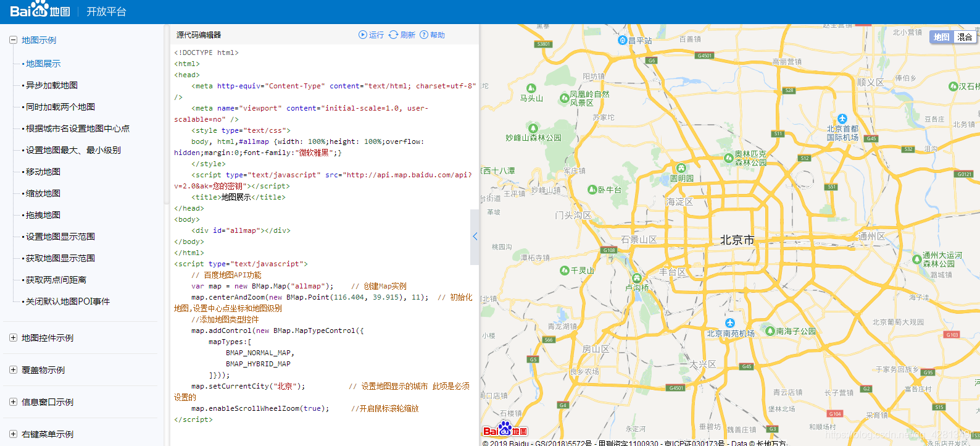Switch map type to 混合 hybrid view
This screenshot has height=446, width=980.
[965, 37]
